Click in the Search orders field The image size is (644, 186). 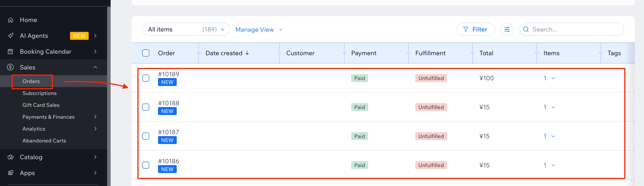point(572,29)
